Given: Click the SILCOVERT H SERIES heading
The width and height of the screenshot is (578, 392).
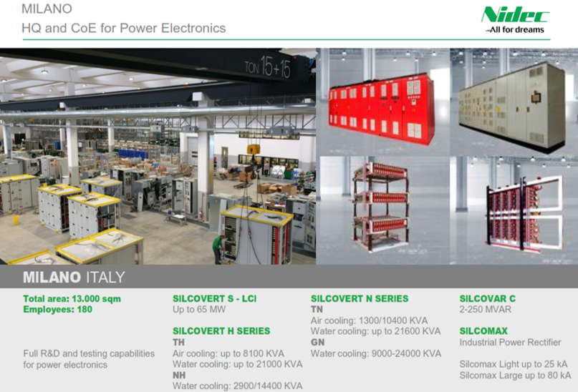Looking at the screenshot, I should pos(221,331).
